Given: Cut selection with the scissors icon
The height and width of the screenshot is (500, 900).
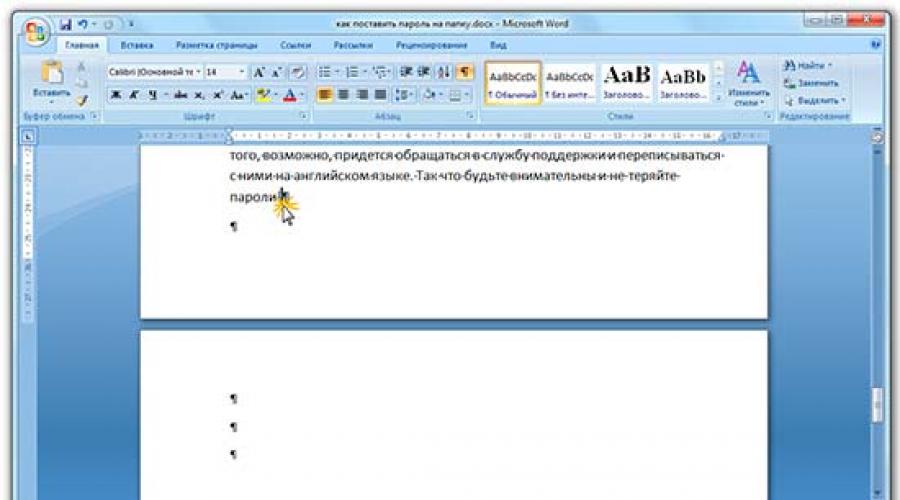Looking at the screenshot, I should coord(82,67).
